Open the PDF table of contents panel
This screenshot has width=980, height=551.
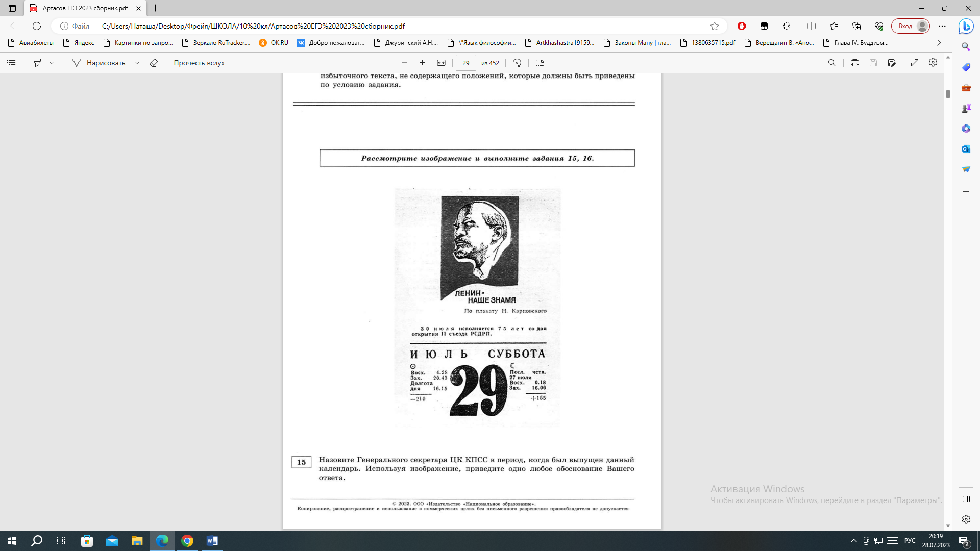click(11, 63)
